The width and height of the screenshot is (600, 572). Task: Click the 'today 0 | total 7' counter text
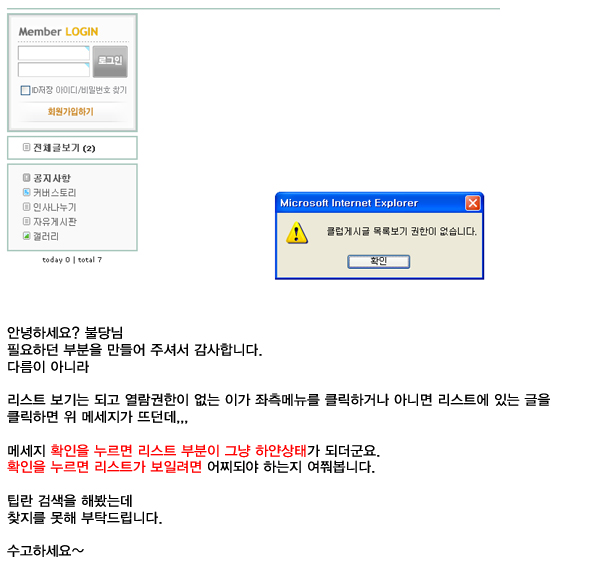[72, 260]
